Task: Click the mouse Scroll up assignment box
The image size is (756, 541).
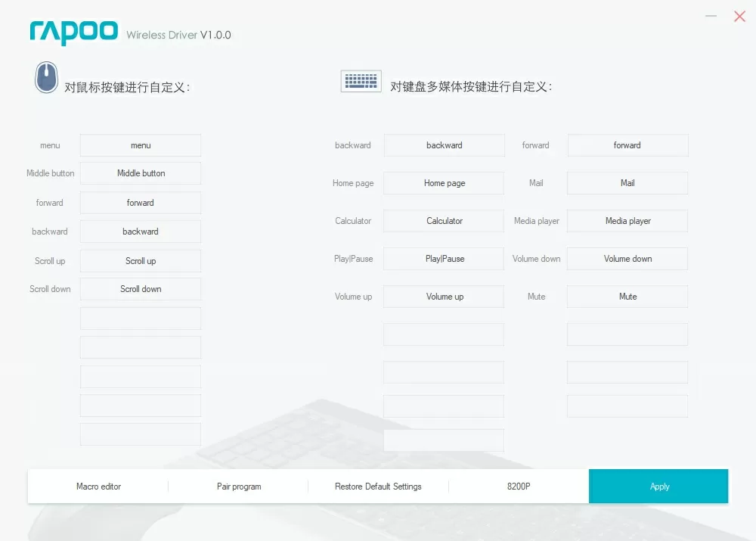Action: pos(141,261)
